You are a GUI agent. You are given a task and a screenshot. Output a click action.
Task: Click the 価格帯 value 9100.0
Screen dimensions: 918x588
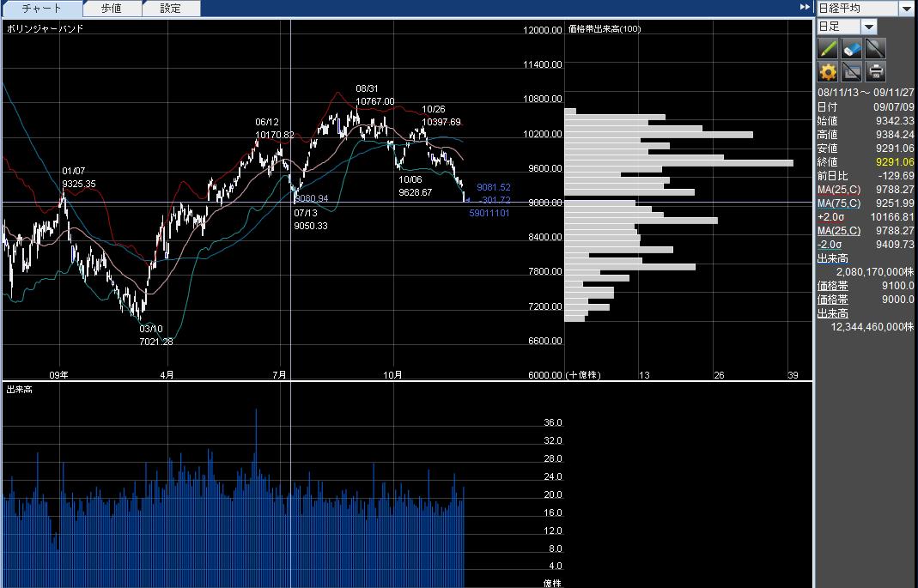click(897, 286)
